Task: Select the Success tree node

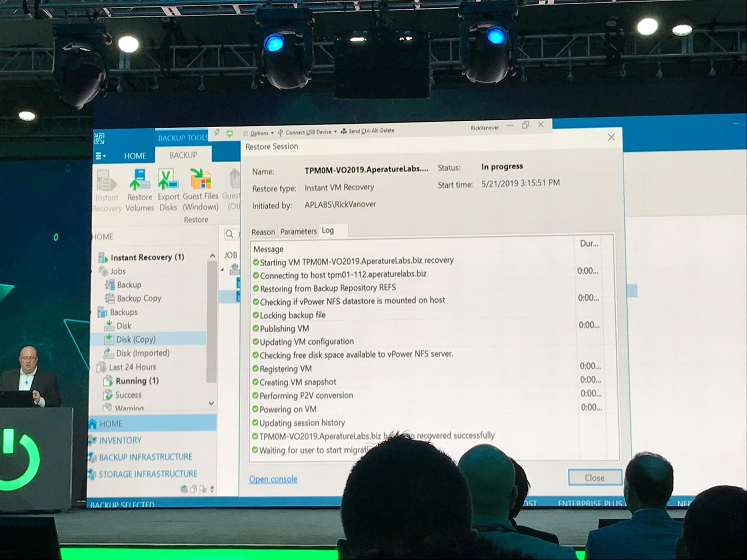Action: pyautogui.click(x=128, y=395)
